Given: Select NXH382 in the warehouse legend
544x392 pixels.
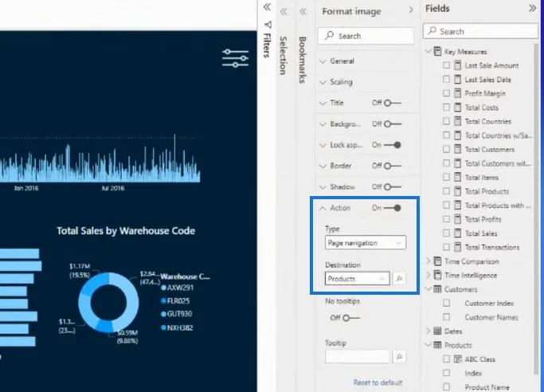Looking at the screenshot, I should (x=178, y=327).
